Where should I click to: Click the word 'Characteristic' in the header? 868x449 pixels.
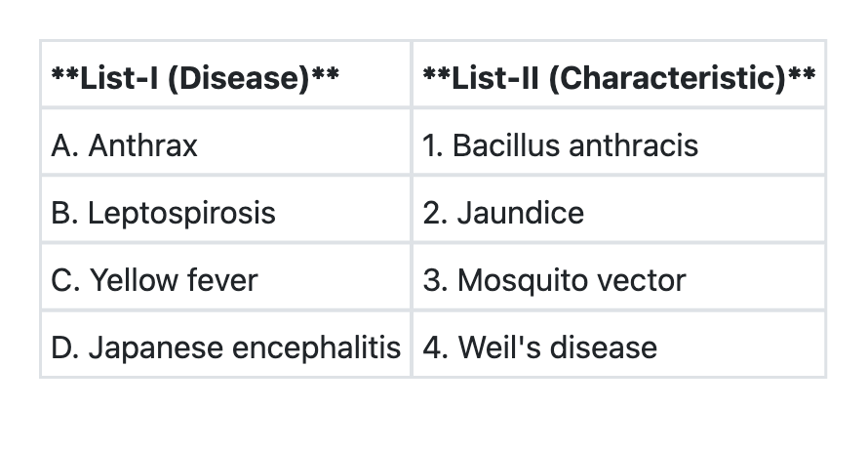pyautogui.click(x=665, y=78)
